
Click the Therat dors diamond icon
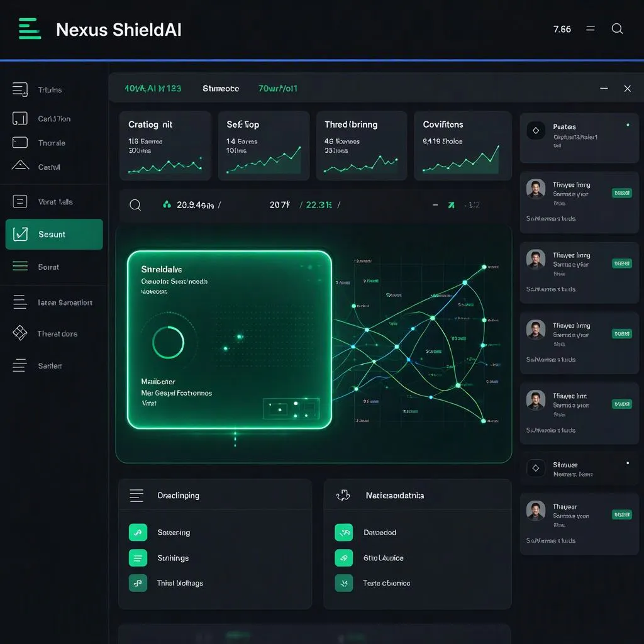click(x=19, y=333)
